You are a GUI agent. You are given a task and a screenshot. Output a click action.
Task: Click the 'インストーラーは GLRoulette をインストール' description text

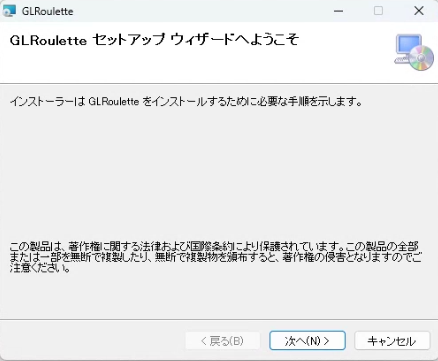[x=186, y=101]
